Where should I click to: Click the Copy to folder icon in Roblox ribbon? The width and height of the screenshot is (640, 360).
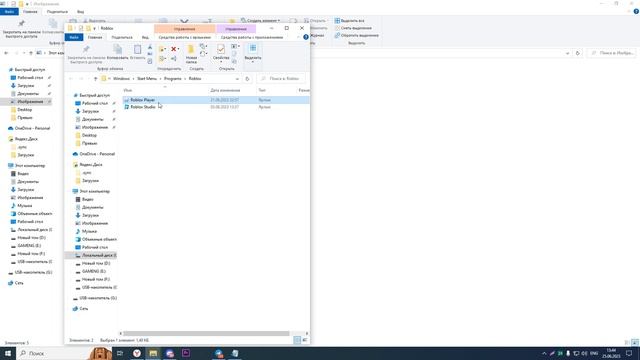162,59
